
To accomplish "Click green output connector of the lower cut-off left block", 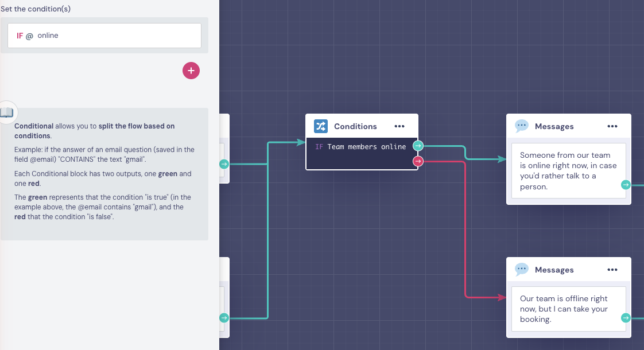I will point(224,317).
